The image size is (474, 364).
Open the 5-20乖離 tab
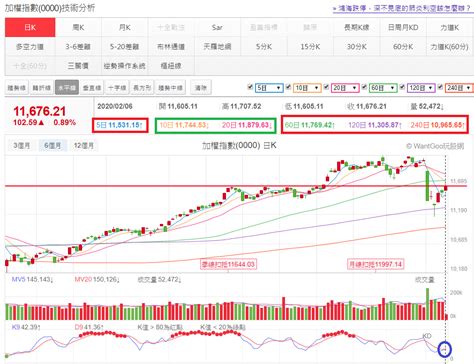pos(125,47)
